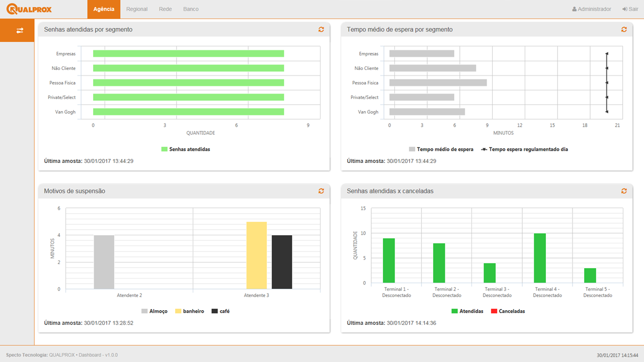Screen dimensions: 644x362
Task: Refresh the Senhas atendidas x canceladas panel
Action: (624, 191)
